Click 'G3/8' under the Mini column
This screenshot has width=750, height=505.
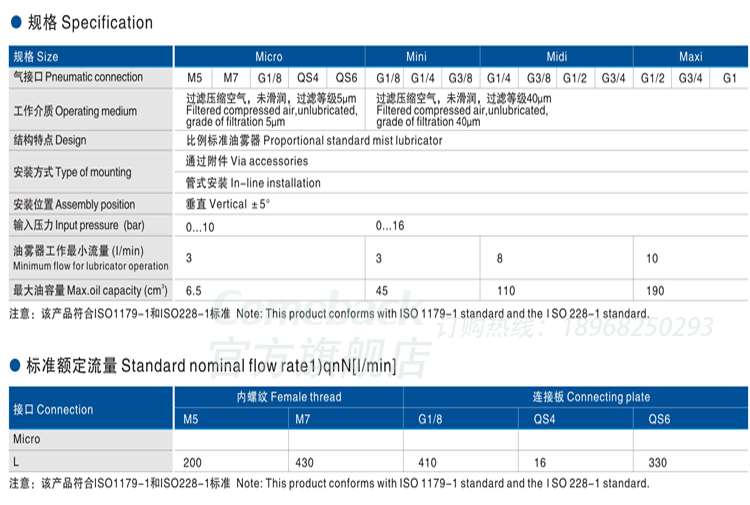pyautogui.click(x=460, y=77)
